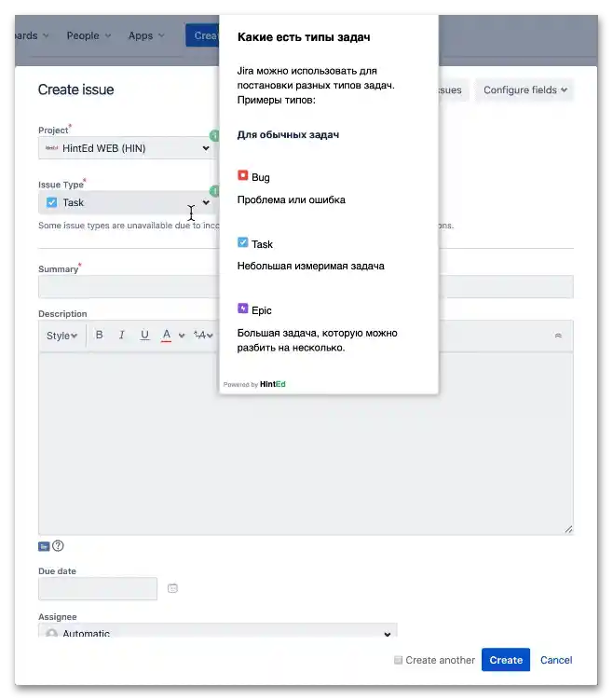The image size is (613, 700).
Task: Click the Task checkbox icon in hint popup
Action: click(x=243, y=242)
